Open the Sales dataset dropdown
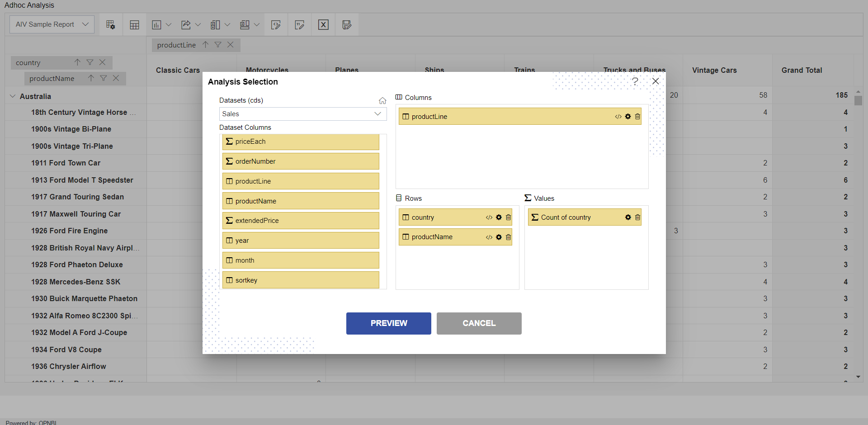The width and height of the screenshot is (868, 425). tap(303, 114)
